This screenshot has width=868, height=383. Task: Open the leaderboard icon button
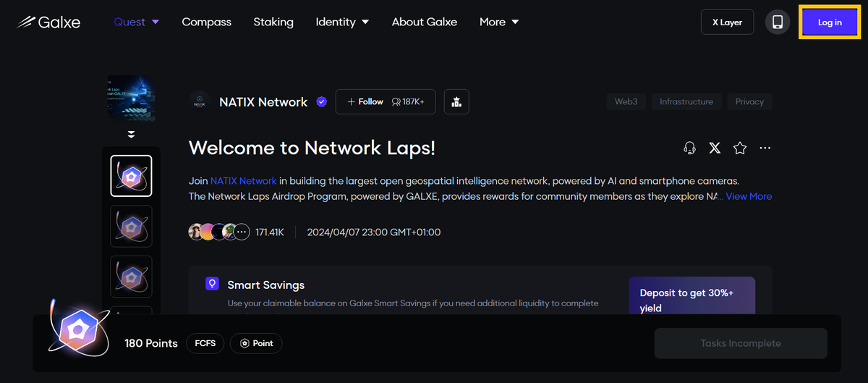coord(456,102)
